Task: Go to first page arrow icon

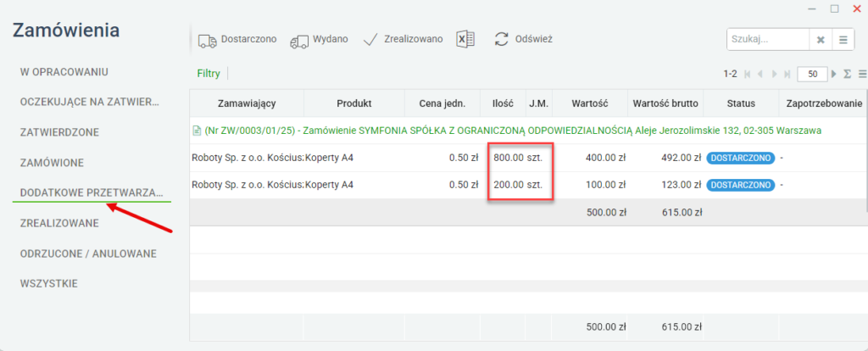Action: pos(748,74)
